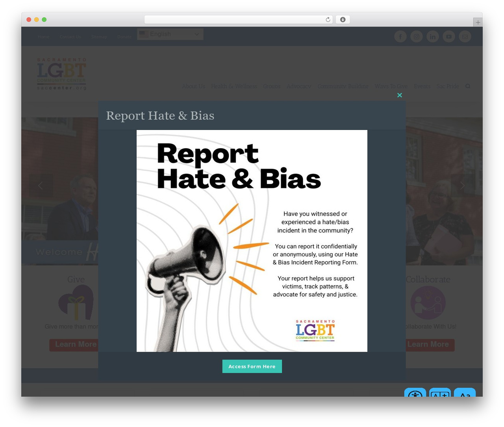Click the email envelope icon

465,37
